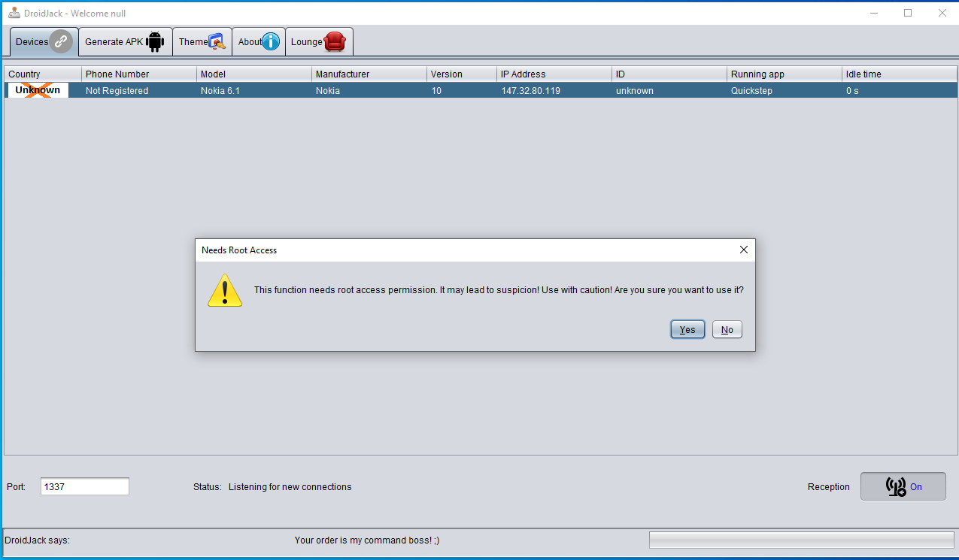Open the Devices tab
The width and height of the screenshot is (959, 560).
(x=44, y=42)
